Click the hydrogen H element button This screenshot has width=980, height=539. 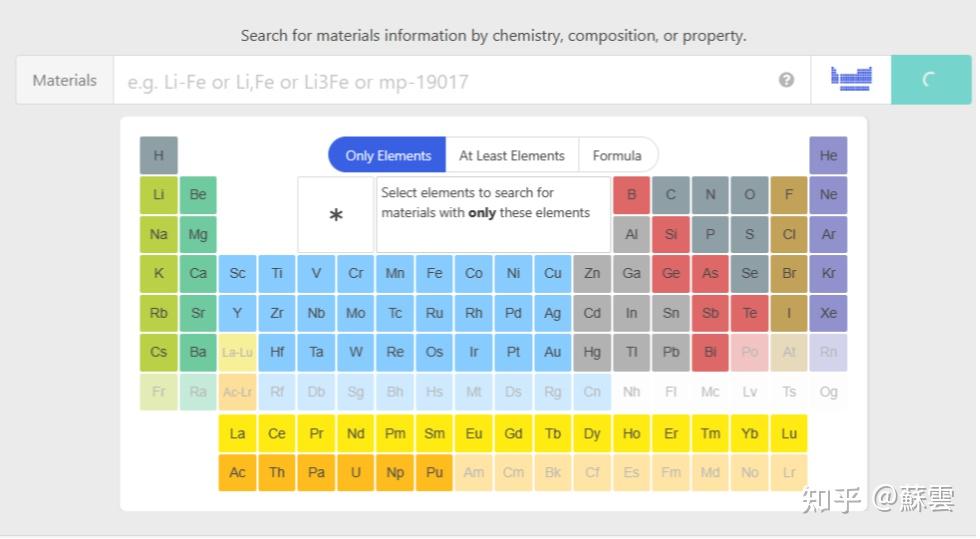[159, 155]
